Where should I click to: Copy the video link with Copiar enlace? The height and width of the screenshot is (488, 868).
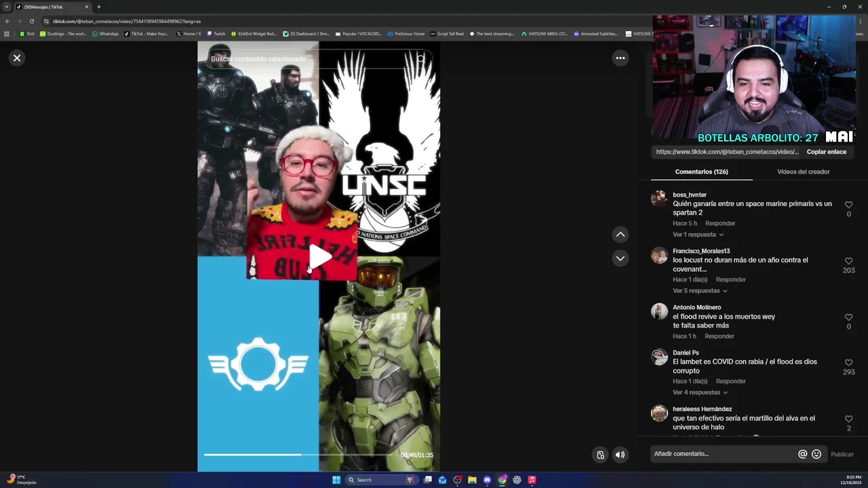point(826,152)
